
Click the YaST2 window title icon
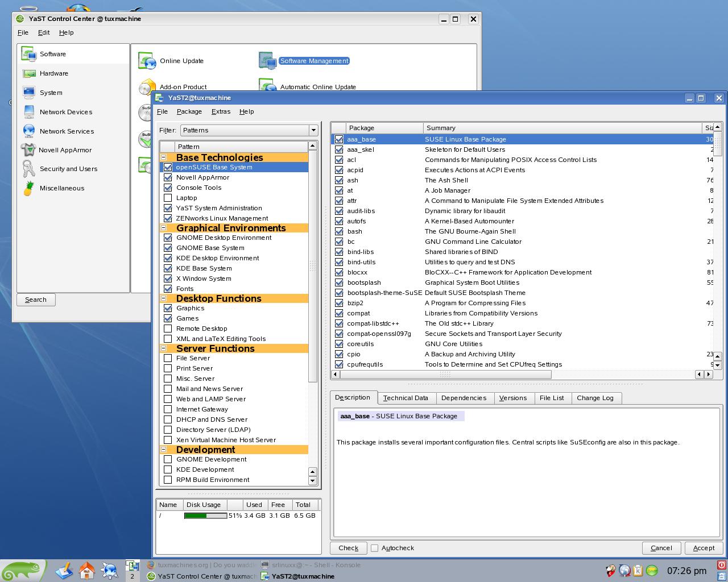[x=160, y=98]
